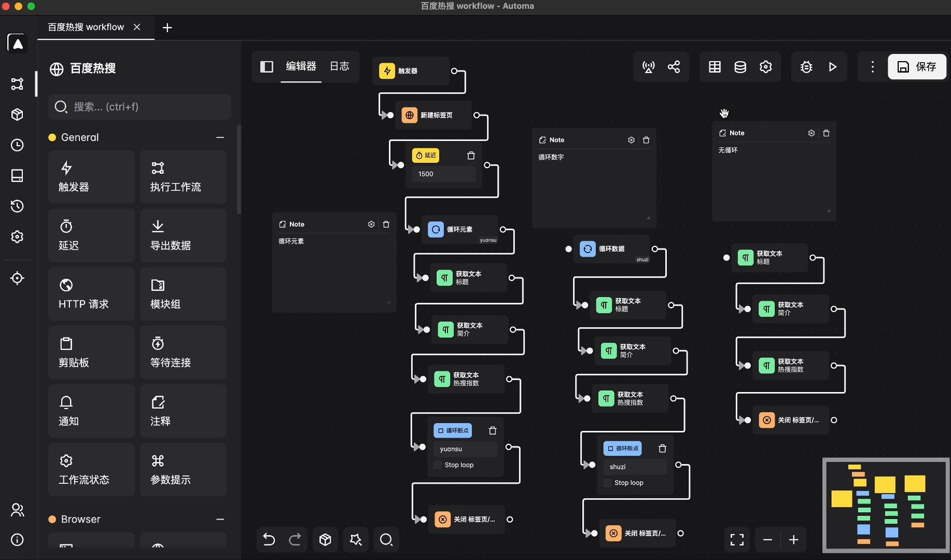Delete the 循环元素 note via trash
This screenshot has width=951, height=560.
point(386,225)
